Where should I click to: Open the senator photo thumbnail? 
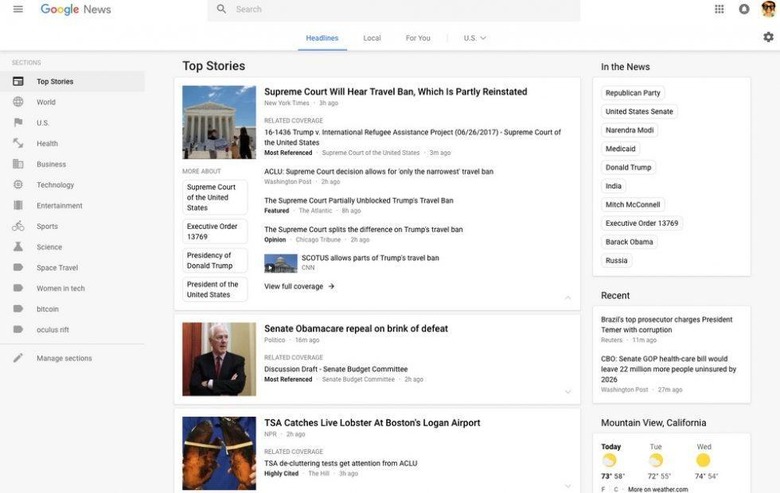[219, 359]
